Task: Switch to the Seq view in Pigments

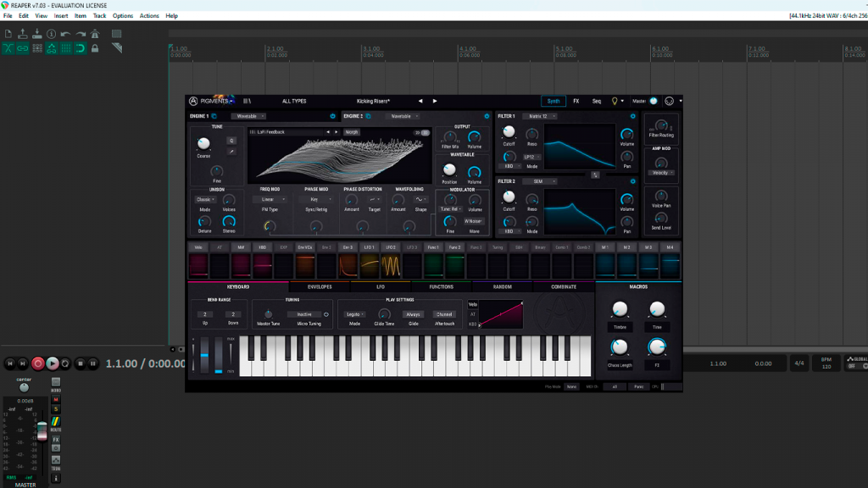Action: coord(596,102)
